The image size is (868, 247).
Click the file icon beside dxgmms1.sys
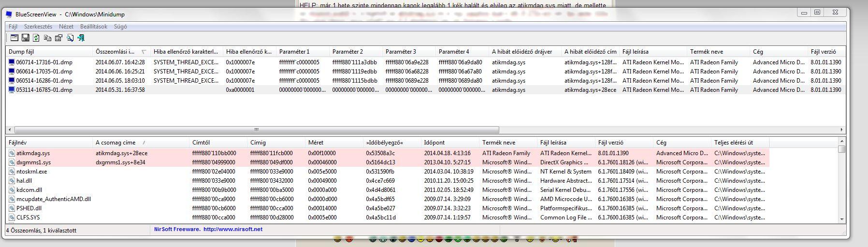point(12,162)
